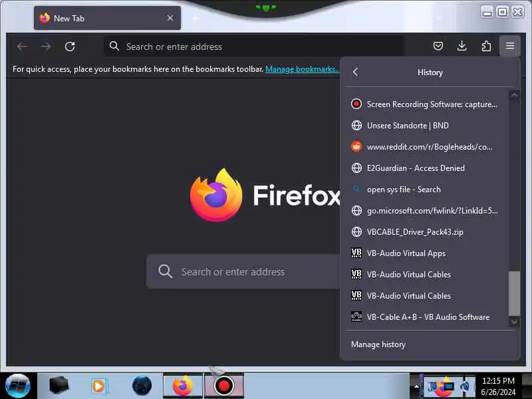Toggle the hamburger application menu
This screenshot has height=399, width=532.
click(509, 46)
